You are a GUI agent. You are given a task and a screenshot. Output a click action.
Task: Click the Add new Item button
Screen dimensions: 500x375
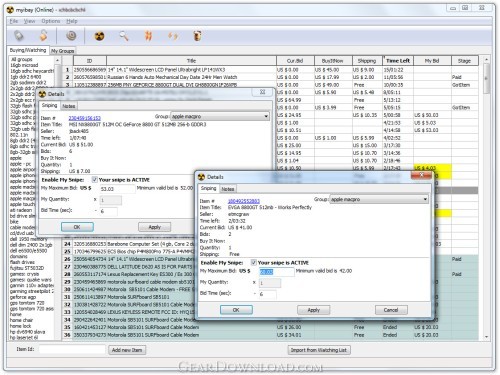(x=127, y=350)
